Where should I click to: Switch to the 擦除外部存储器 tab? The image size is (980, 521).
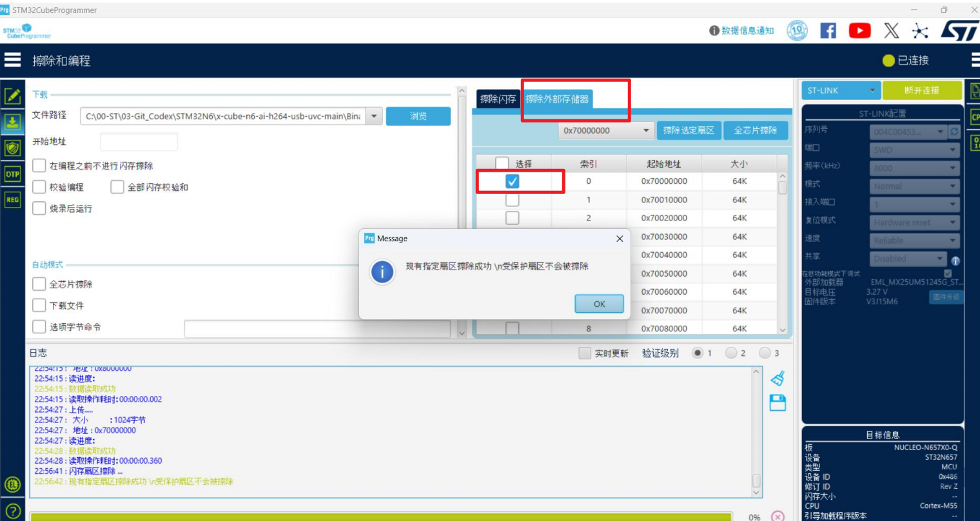pos(557,99)
